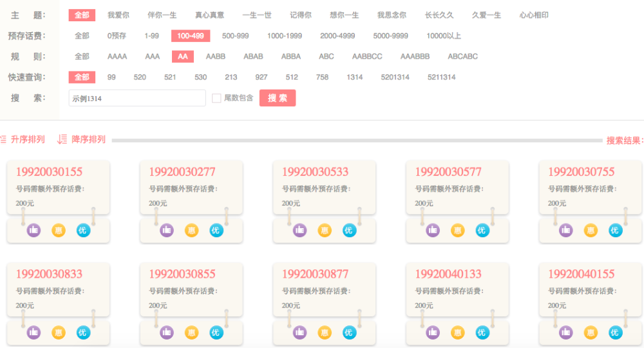Click blue 优 icon on card 19920030833

click(82, 333)
